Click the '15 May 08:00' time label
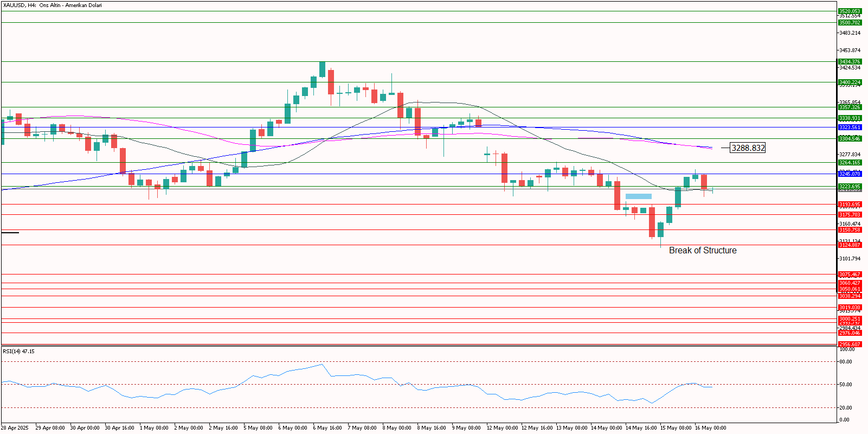 click(x=676, y=427)
